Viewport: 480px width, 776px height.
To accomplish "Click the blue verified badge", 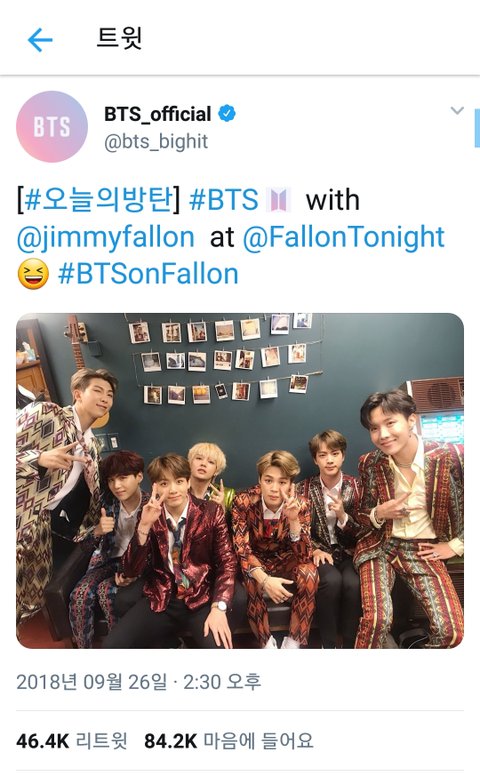I will 227,113.
